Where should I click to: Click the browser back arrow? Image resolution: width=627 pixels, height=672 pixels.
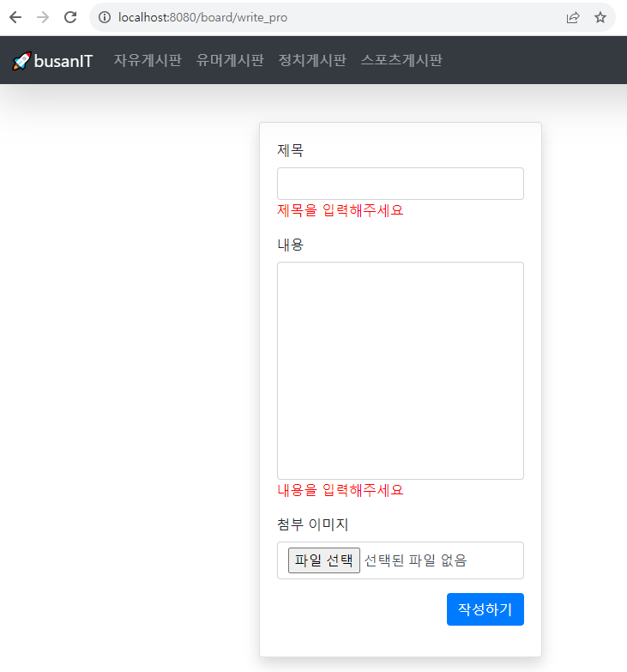coord(15,17)
